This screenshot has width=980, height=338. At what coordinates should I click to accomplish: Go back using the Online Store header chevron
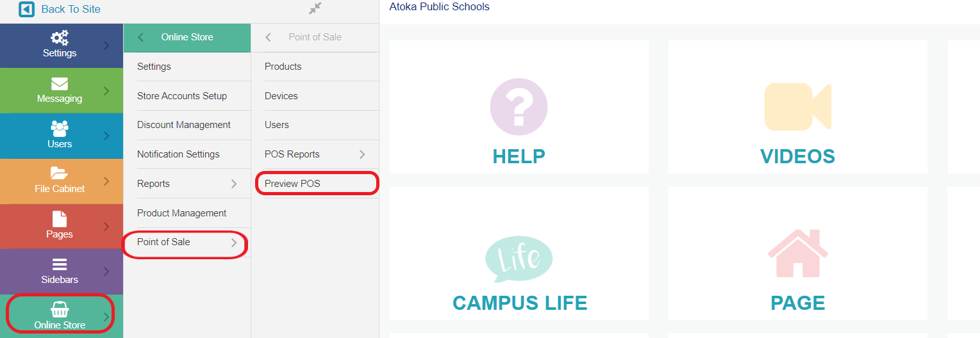(141, 37)
